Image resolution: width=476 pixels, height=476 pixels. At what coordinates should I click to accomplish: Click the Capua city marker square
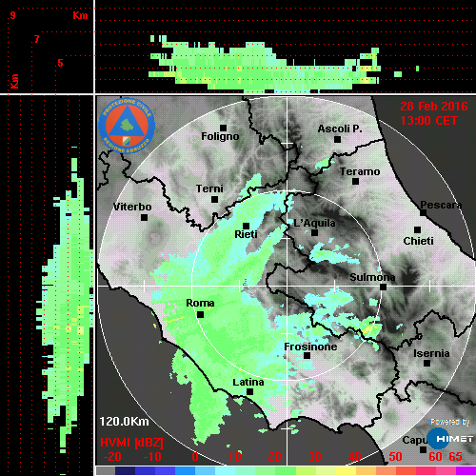pyautogui.click(x=423, y=449)
